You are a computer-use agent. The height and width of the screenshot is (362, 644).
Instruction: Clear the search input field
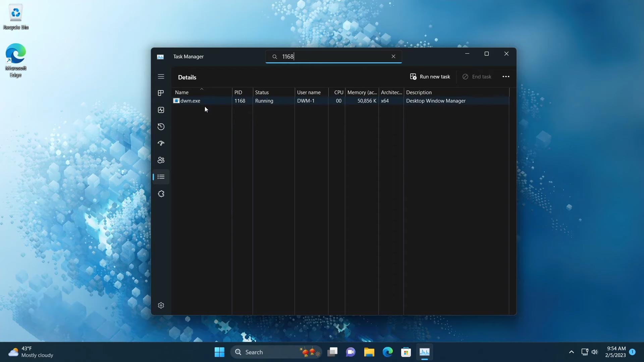click(x=394, y=56)
